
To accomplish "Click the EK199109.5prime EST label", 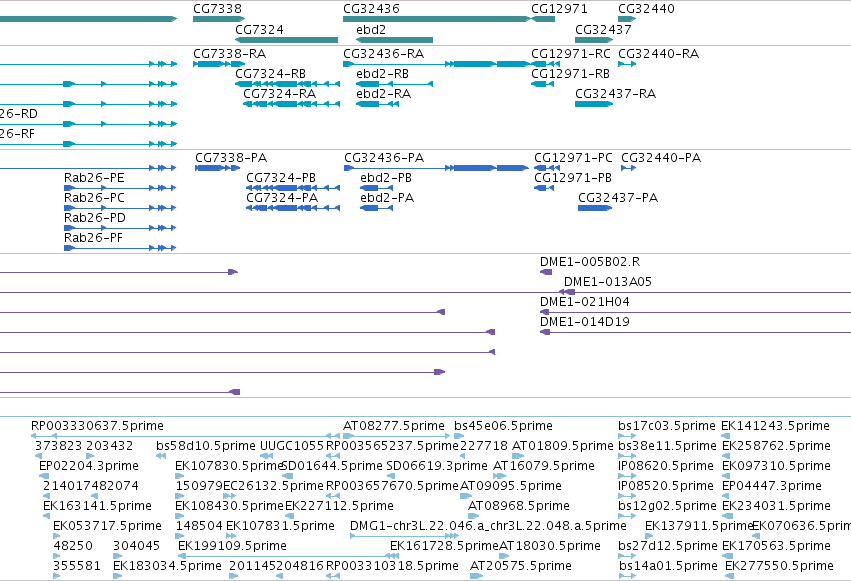I will pos(232,546).
